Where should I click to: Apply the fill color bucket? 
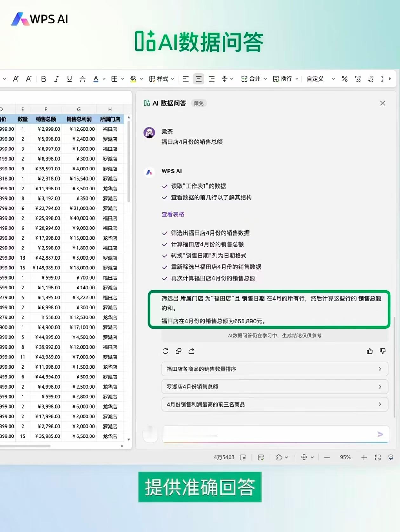click(x=133, y=79)
